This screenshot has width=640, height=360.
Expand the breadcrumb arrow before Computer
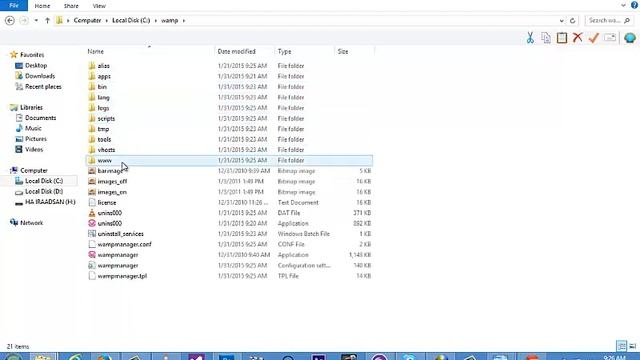click(x=68, y=20)
